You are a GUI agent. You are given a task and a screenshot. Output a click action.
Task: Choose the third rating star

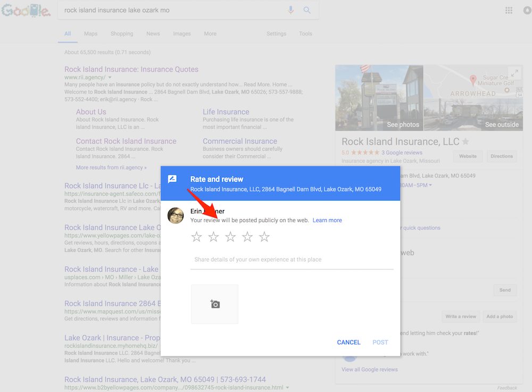230,237
